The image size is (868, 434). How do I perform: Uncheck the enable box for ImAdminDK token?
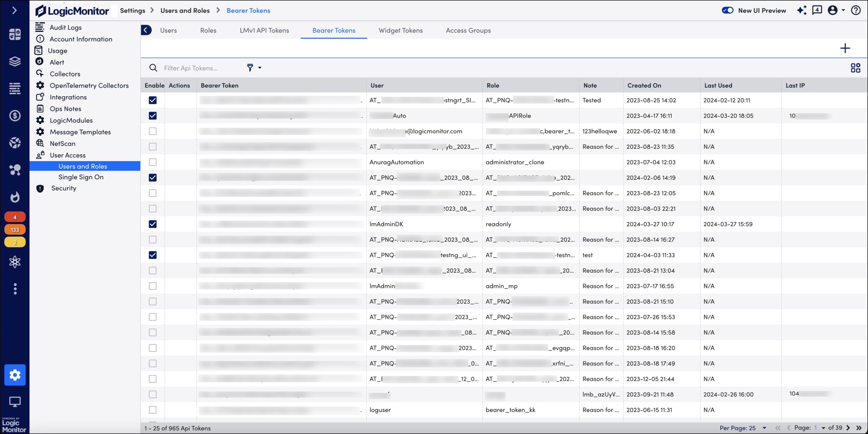click(153, 224)
